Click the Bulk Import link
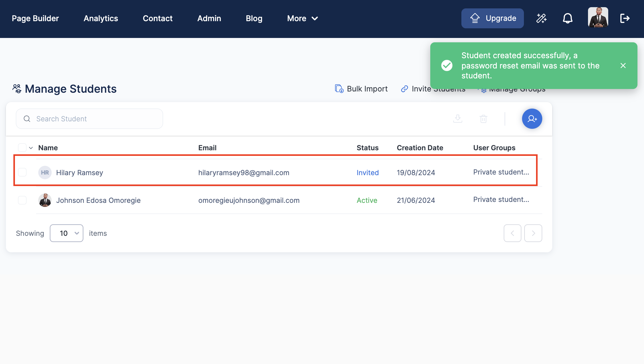 361,89
